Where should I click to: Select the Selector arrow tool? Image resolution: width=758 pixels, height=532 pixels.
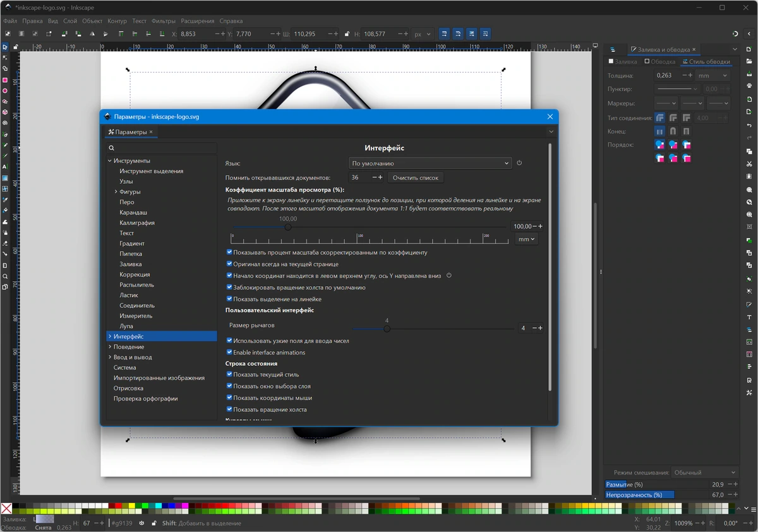5,47
